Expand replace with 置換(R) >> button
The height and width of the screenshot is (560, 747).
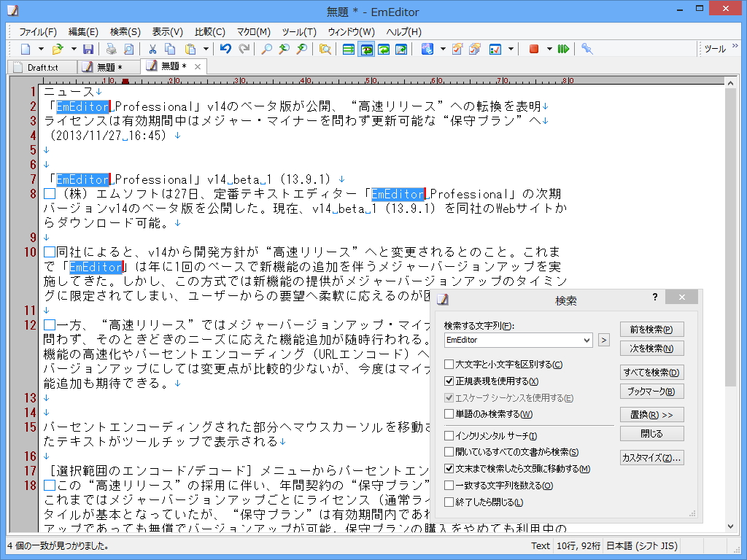point(651,415)
